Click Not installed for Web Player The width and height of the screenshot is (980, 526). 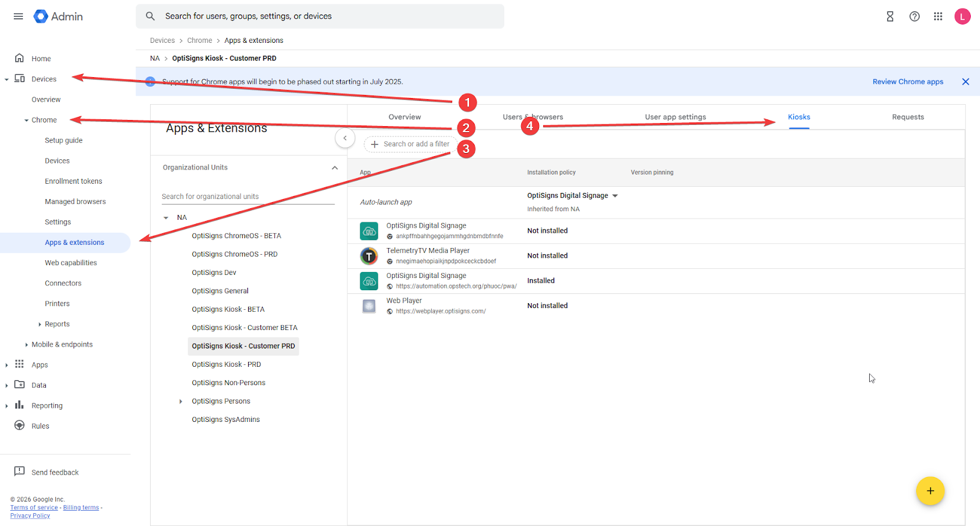(547, 306)
